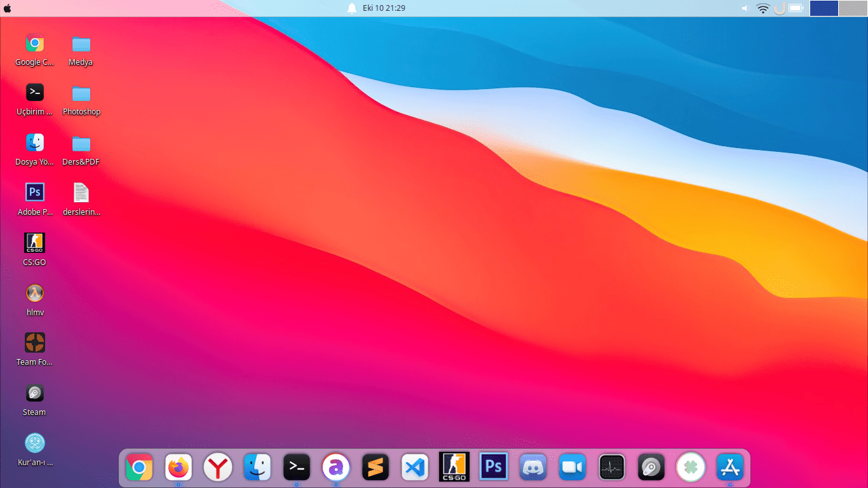Image resolution: width=868 pixels, height=488 pixels.
Task: Open Visual Studio Code from the dock
Action: pyautogui.click(x=415, y=466)
